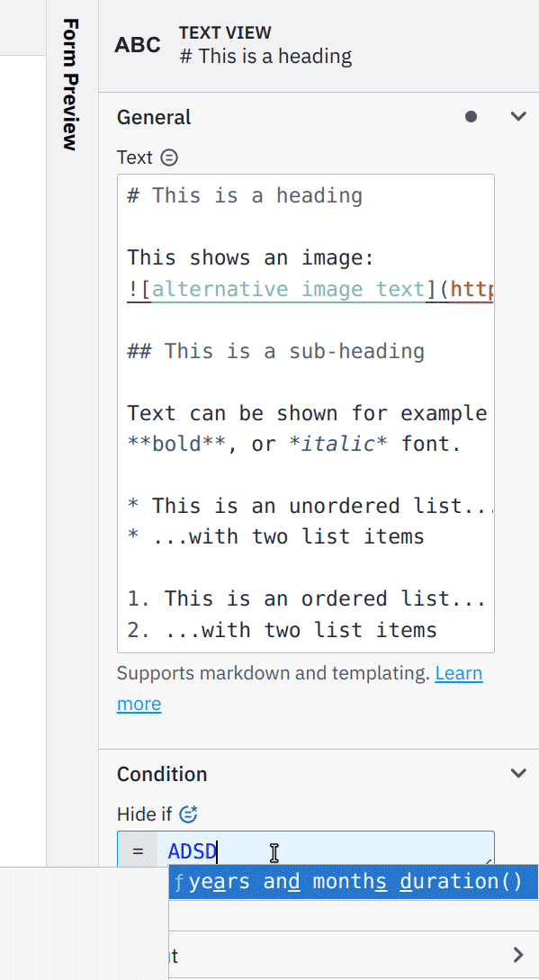Collapse the Condition section
The image size is (539, 980).
tap(518, 773)
